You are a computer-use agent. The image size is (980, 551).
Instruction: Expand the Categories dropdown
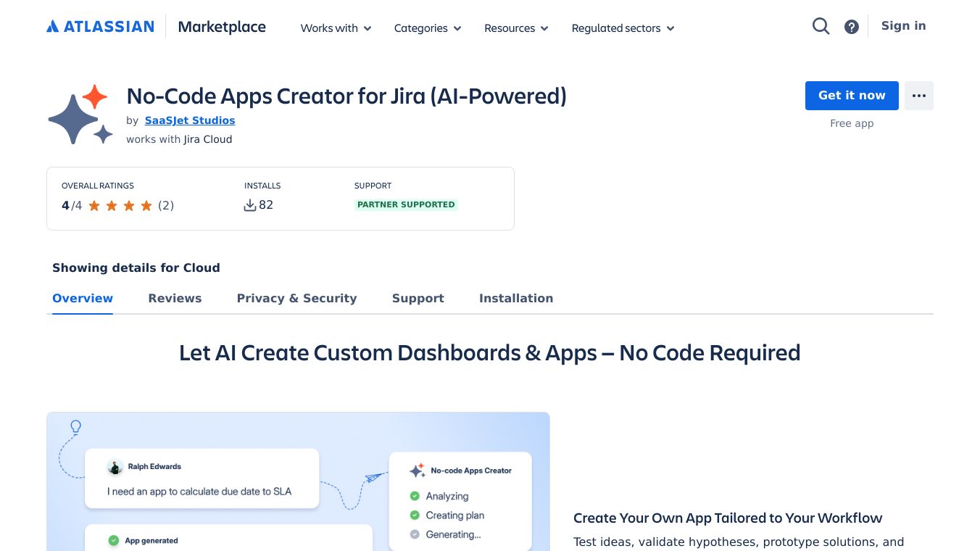(x=427, y=28)
